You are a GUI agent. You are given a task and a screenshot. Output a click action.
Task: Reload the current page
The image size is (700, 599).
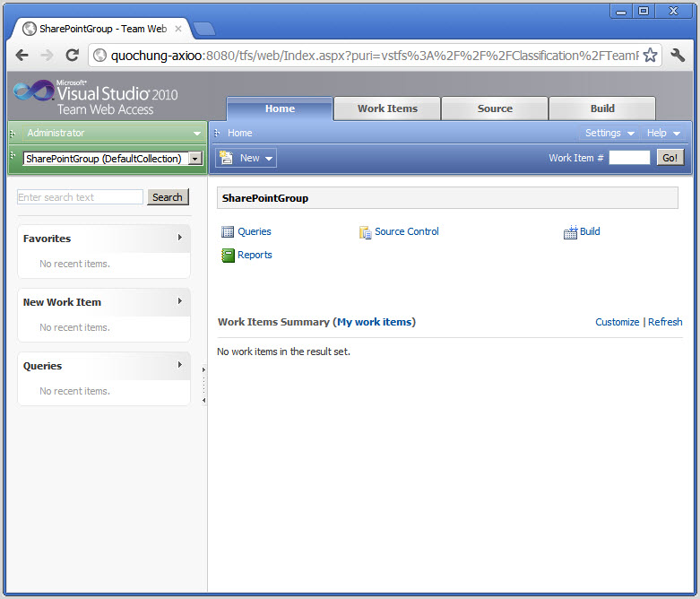[72, 56]
